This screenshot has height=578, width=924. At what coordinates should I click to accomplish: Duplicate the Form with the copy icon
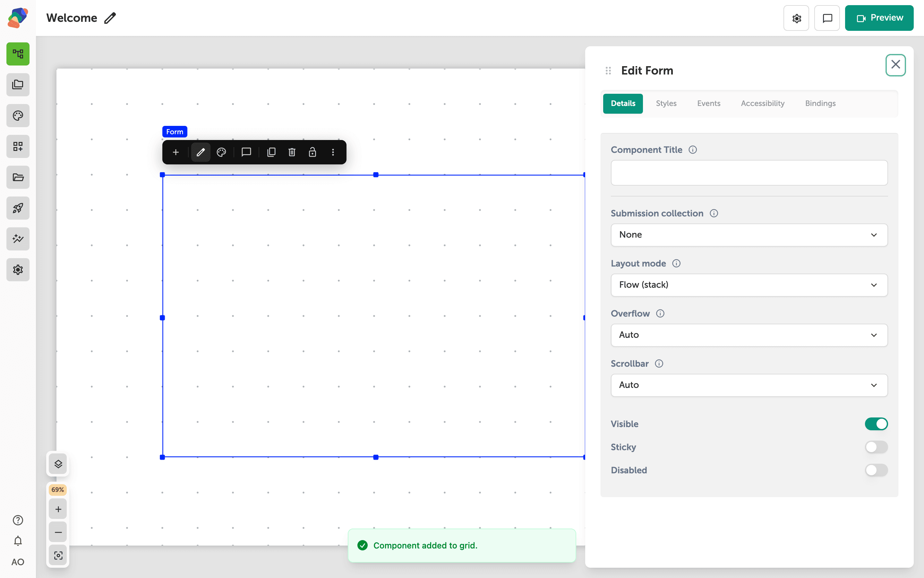coord(271,152)
